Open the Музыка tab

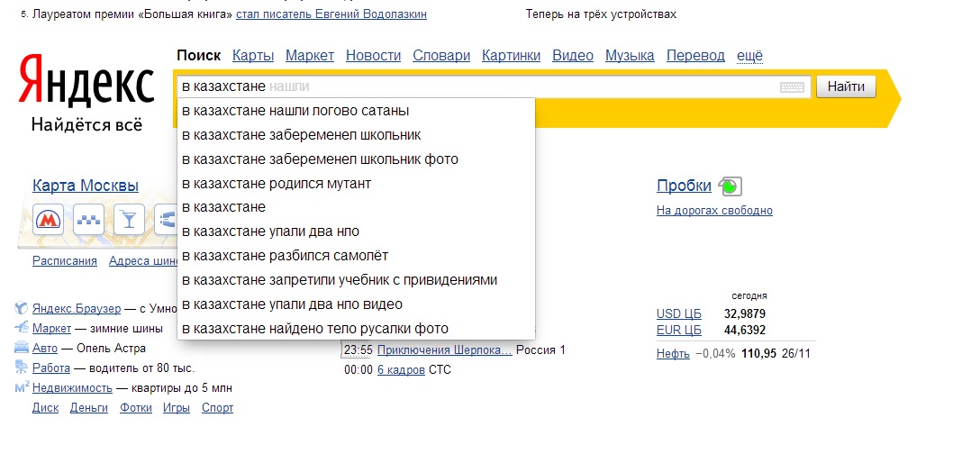[x=630, y=56]
